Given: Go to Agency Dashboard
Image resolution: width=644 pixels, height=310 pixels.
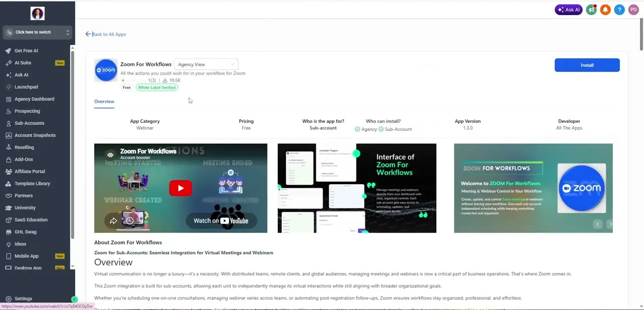Looking at the screenshot, I should pyautogui.click(x=35, y=99).
